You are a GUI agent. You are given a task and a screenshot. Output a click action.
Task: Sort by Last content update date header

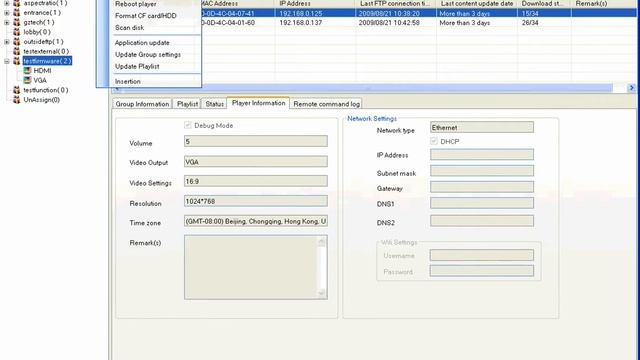[477, 3]
